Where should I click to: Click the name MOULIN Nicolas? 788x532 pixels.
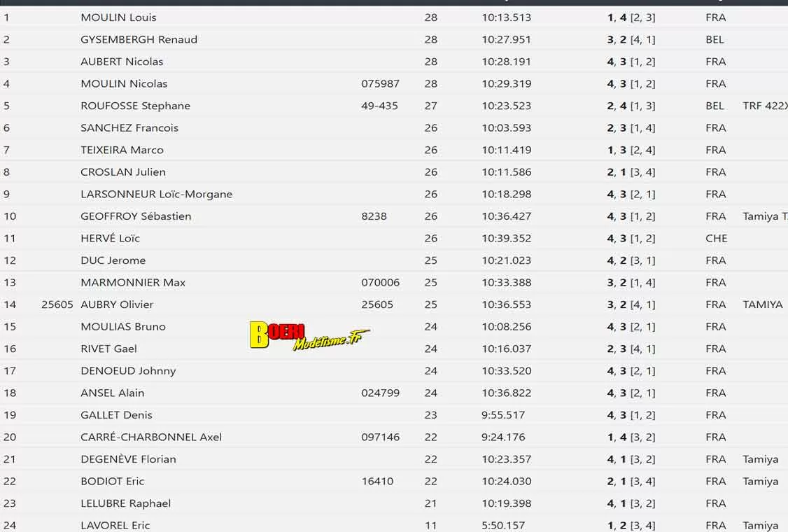[x=124, y=84]
